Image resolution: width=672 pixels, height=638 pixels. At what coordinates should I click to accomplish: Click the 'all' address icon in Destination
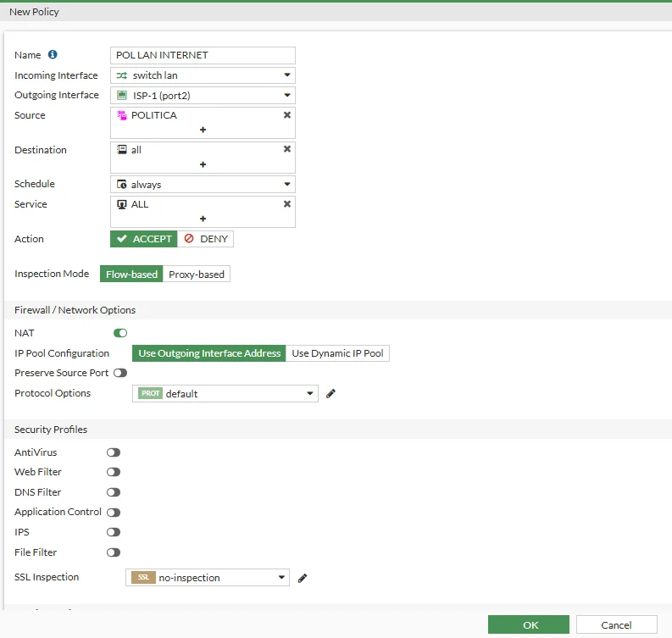pyautogui.click(x=122, y=149)
